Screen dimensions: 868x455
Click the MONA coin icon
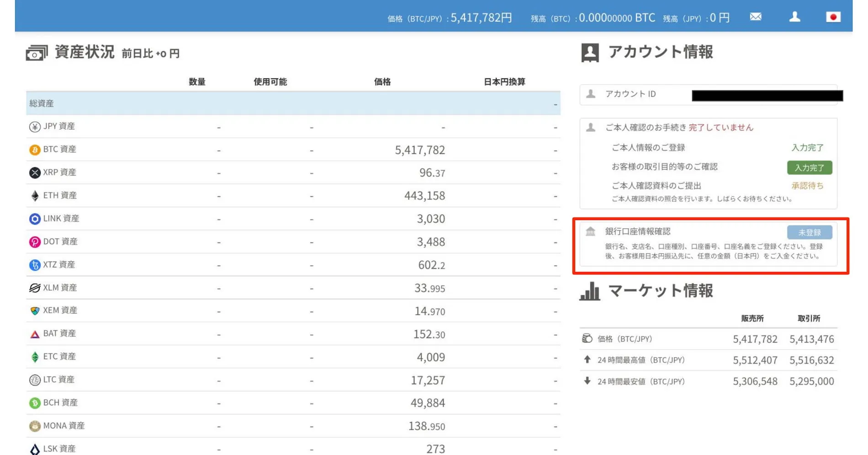(34, 425)
